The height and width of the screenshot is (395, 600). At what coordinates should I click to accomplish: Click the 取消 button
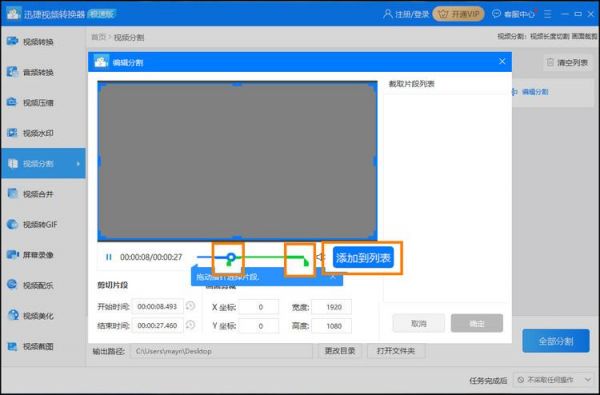419,323
